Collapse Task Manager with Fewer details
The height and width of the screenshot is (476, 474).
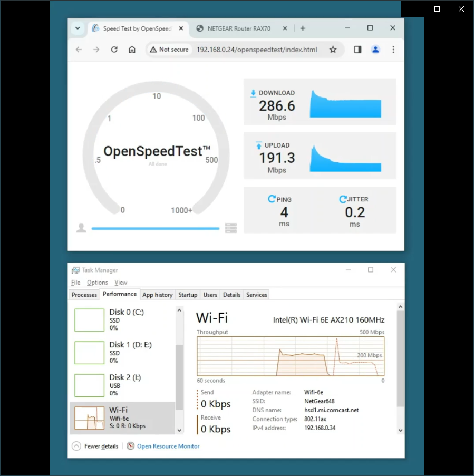point(95,446)
